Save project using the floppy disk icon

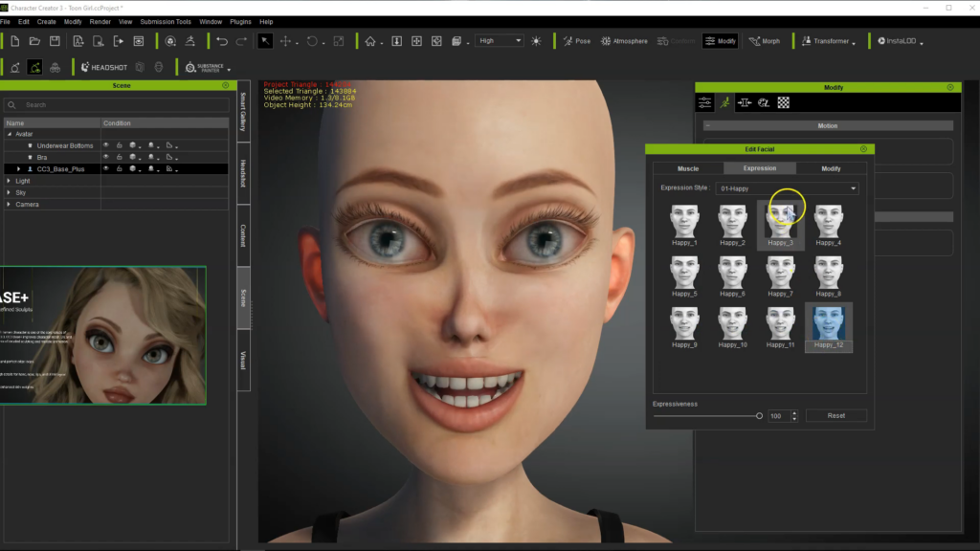click(x=55, y=41)
